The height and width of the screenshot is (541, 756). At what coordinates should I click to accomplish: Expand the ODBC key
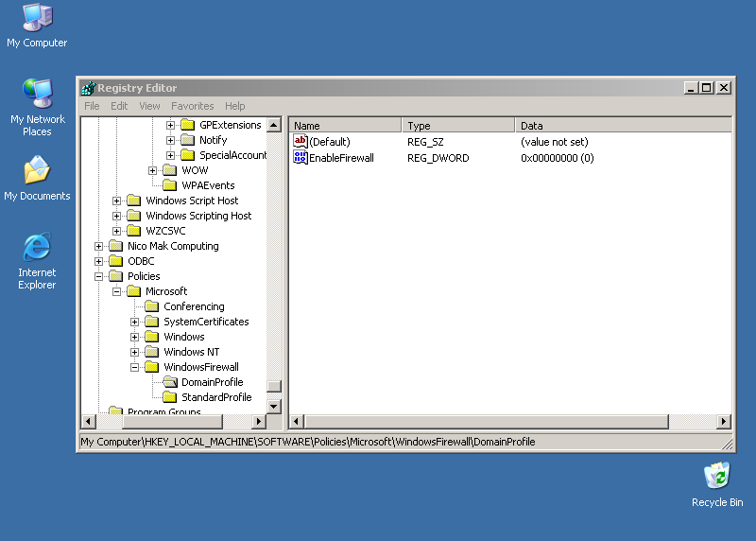[98, 261]
